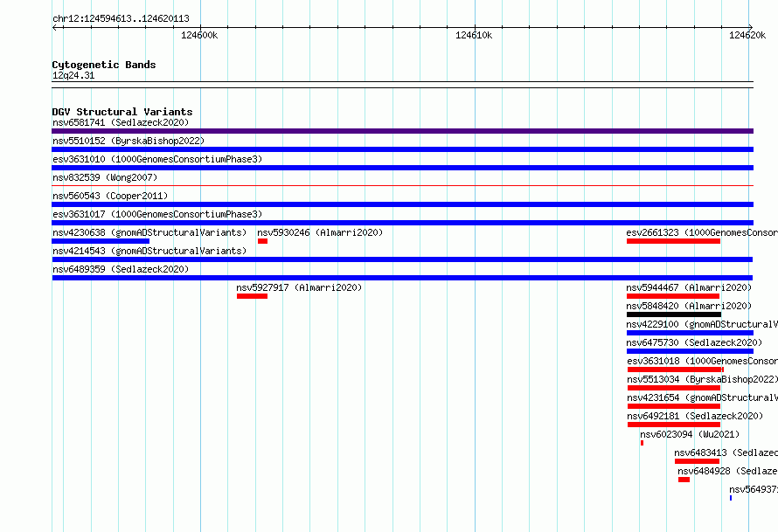Viewport: 778px width, 532px height.
Task: Open the nsv6483413 variant label
Action: (x=726, y=453)
